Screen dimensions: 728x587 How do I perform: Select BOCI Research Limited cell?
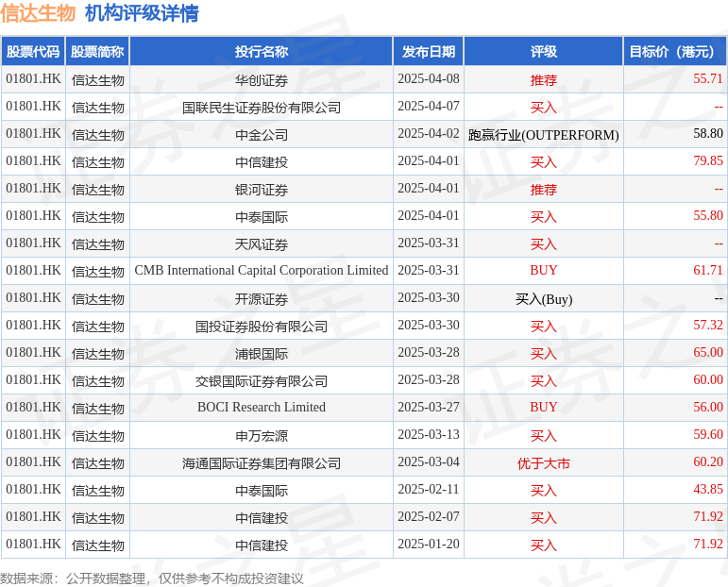point(262,408)
